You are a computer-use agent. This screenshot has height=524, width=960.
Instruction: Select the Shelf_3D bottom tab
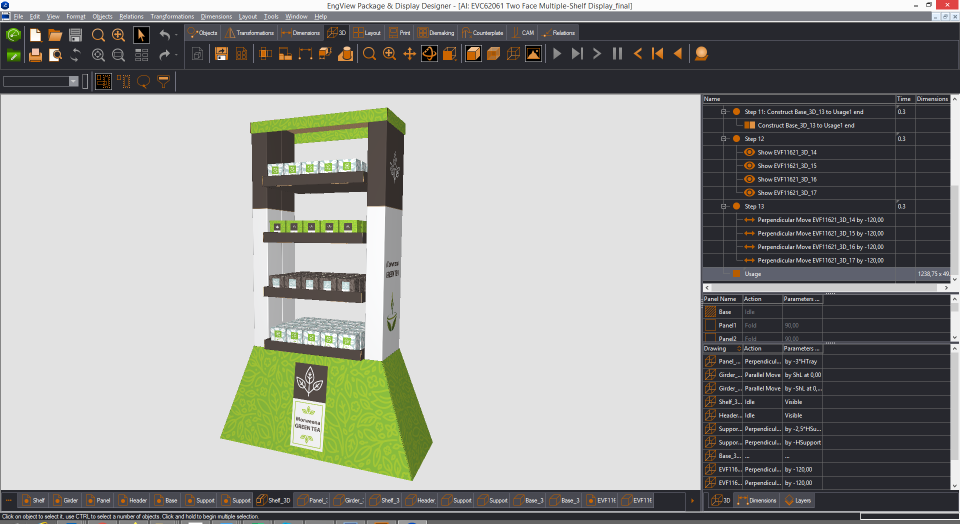pos(273,500)
